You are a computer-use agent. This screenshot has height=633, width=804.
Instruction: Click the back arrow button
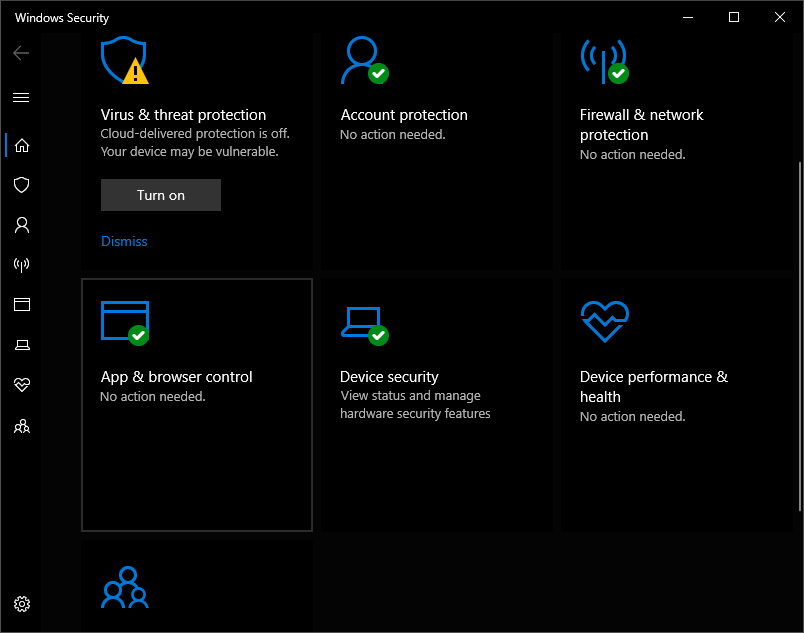(21, 53)
